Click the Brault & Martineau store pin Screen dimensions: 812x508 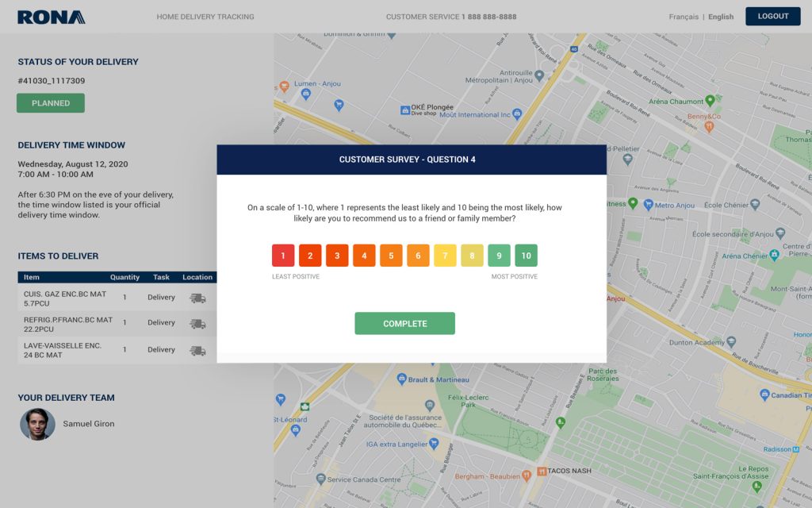click(402, 379)
